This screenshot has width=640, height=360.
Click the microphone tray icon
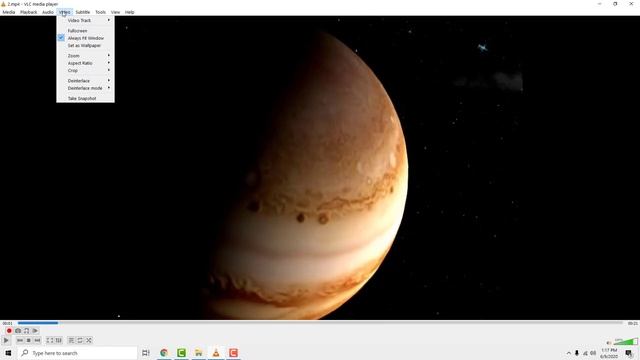(577, 353)
